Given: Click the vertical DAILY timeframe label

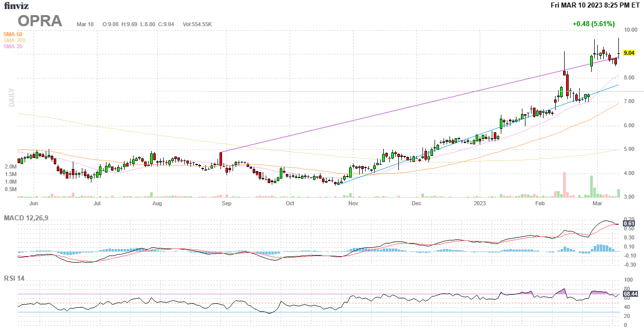Looking at the screenshot, I should tap(12, 98).
